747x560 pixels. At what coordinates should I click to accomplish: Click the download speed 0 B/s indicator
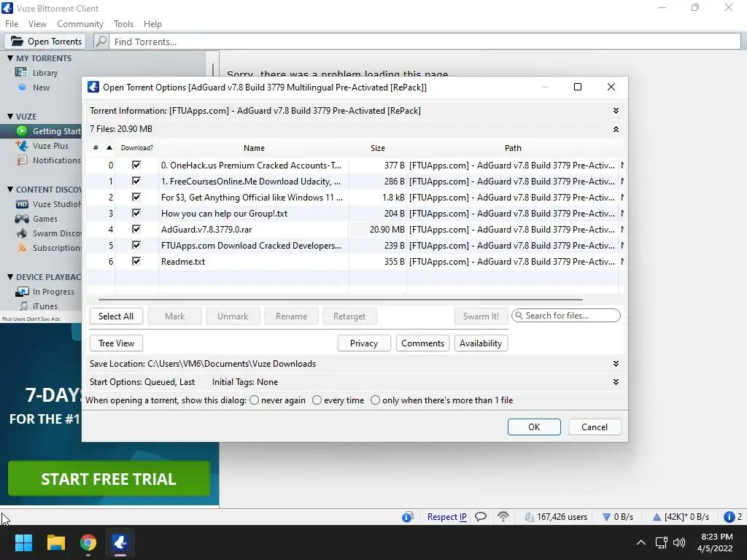click(618, 517)
